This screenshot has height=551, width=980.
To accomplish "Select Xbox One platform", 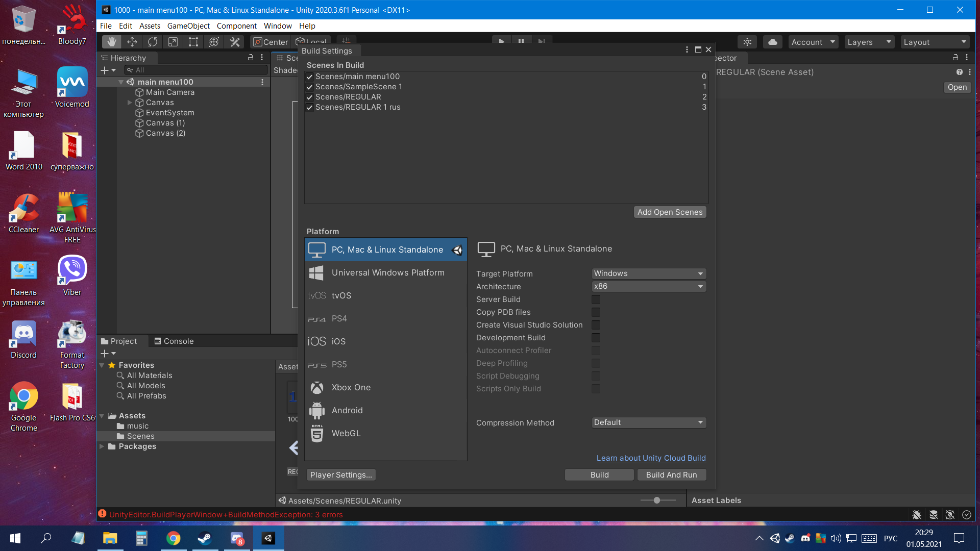I will pyautogui.click(x=386, y=387).
